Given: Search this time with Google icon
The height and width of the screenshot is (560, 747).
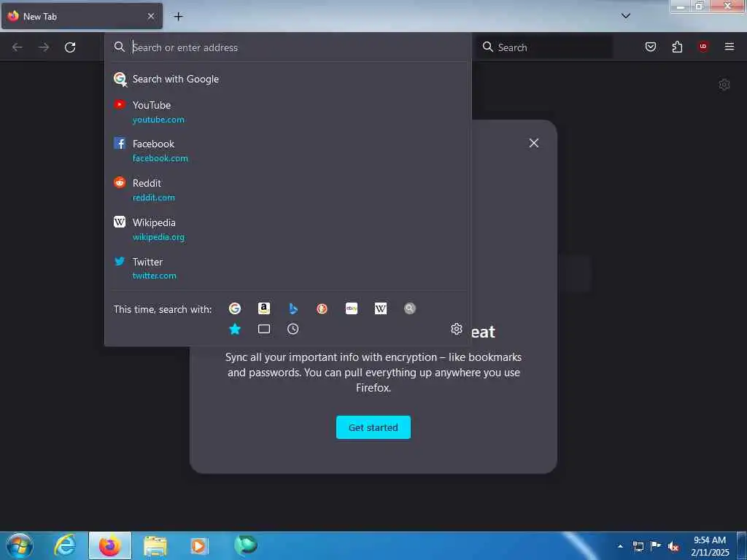Looking at the screenshot, I should coord(234,308).
